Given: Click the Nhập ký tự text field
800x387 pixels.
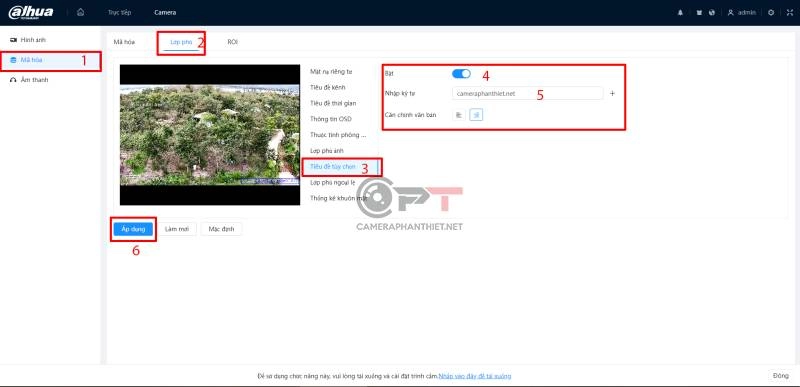Looking at the screenshot, I should pyautogui.click(x=528, y=93).
